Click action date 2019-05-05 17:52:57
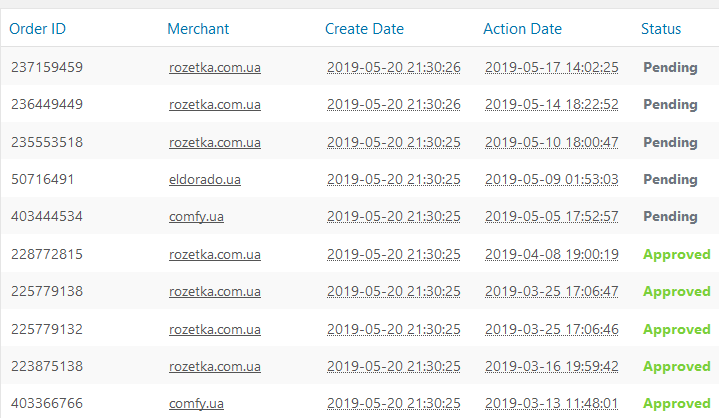 [x=552, y=216]
